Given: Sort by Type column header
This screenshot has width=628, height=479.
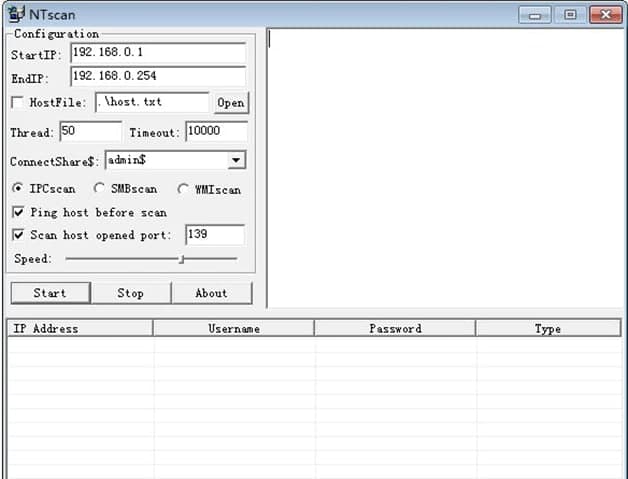Looking at the screenshot, I should tap(548, 328).
